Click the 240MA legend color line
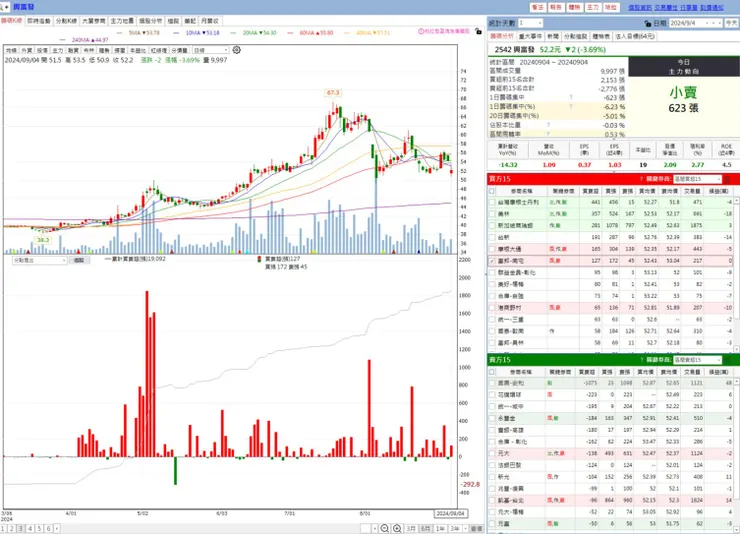 coord(63,40)
